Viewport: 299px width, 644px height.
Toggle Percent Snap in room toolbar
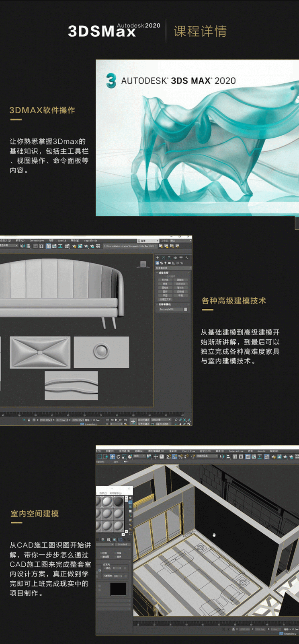coord(180,457)
